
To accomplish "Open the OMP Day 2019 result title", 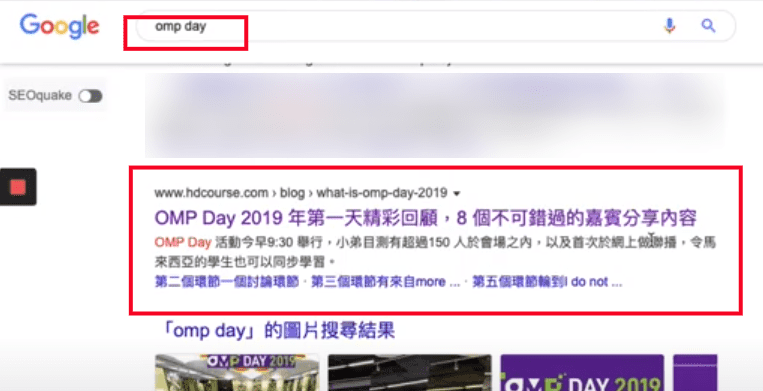I will (x=425, y=218).
